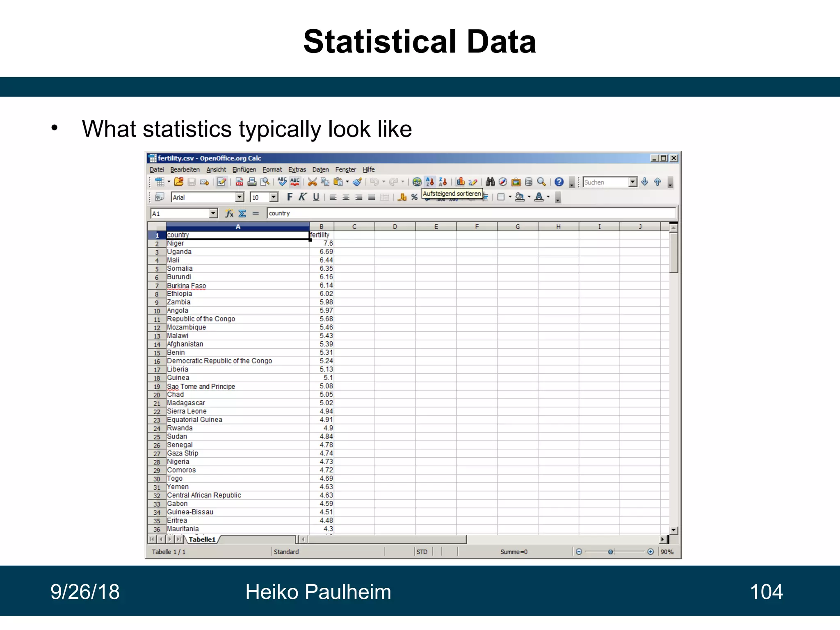This screenshot has width=840, height=630.
Task: Open OpenOffice Help question mark
Action: (559, 182)
